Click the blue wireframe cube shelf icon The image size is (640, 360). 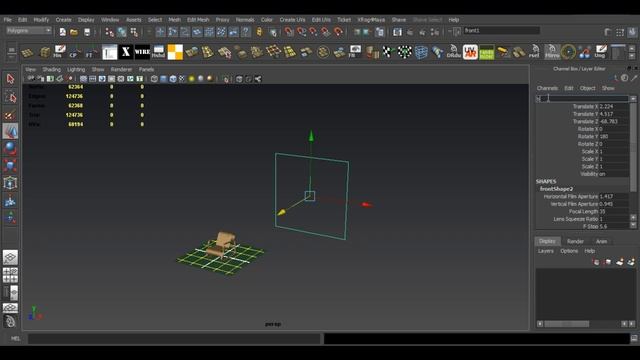(421, 52)
